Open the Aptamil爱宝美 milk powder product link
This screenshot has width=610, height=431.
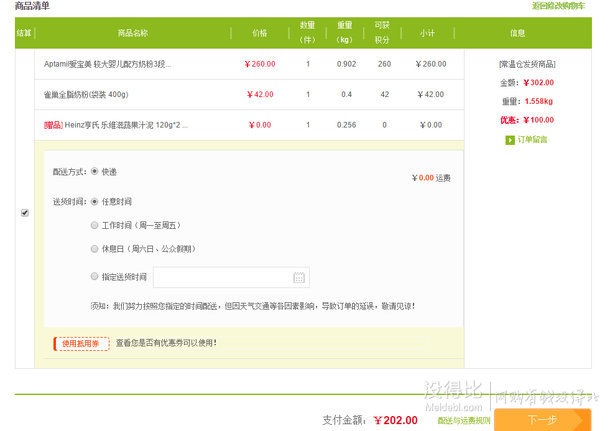click(x=107, y=64)
